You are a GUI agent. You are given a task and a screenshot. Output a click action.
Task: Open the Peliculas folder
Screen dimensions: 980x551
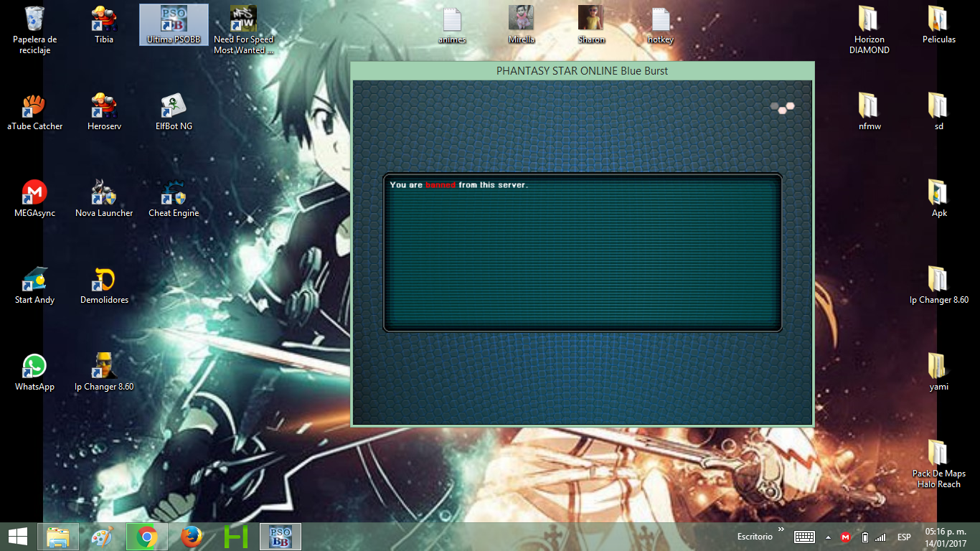click(x=938, y=25)
